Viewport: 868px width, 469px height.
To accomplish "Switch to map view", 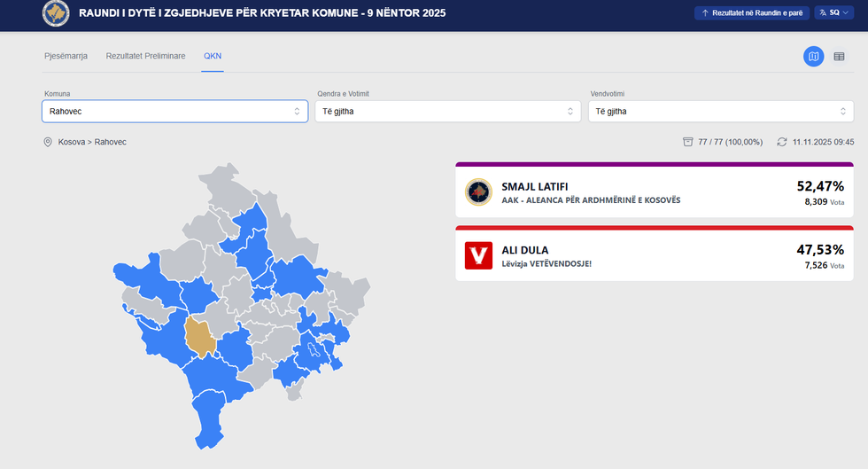I will [813, 57].
